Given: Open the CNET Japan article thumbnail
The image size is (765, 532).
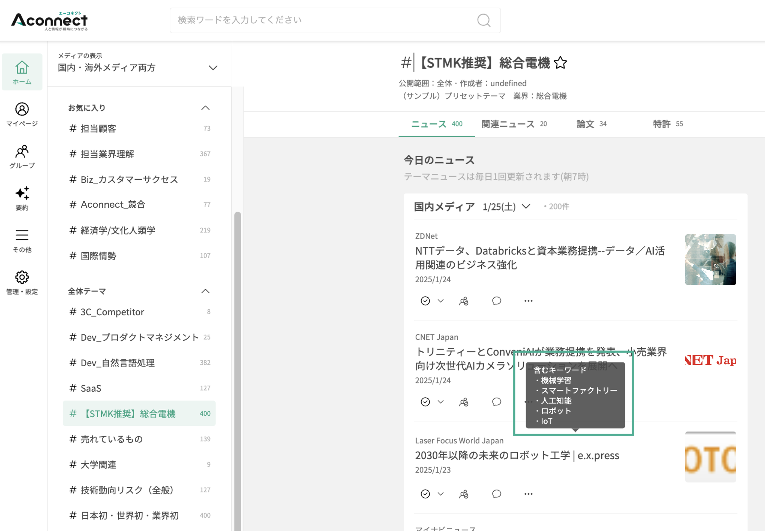Looking at the screenshot, I should tap(710, 361).
